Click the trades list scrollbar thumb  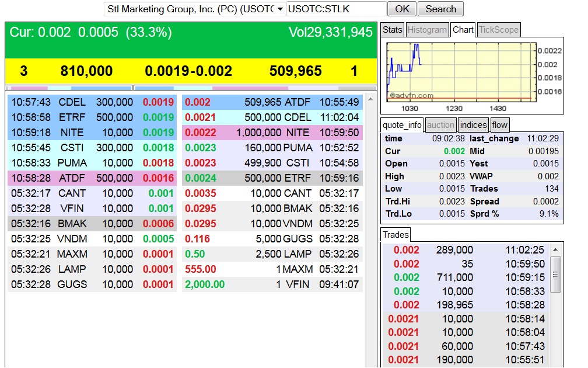555,275
